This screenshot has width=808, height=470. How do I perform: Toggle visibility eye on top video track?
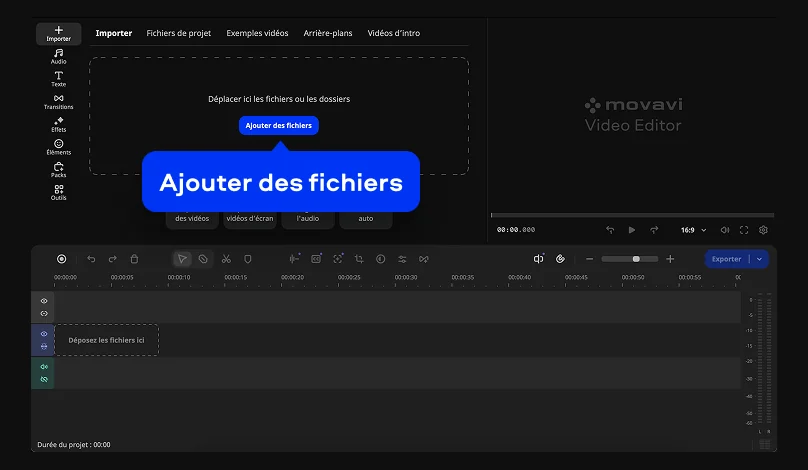[44, 301]
